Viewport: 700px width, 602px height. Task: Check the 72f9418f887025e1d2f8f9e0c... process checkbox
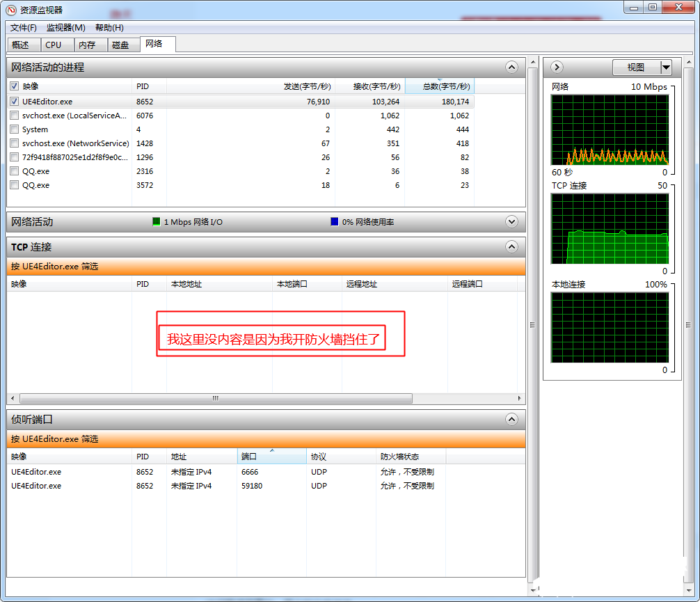tap(15, 157)
